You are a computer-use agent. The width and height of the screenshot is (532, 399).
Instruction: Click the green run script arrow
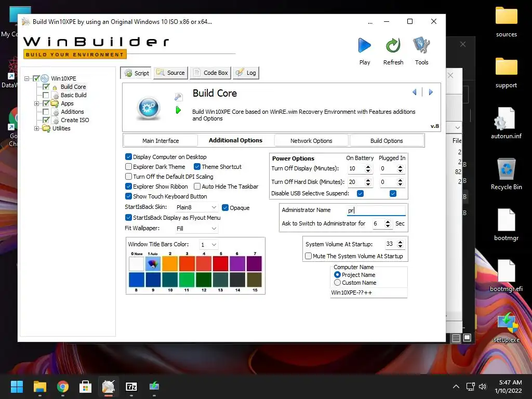179,110
